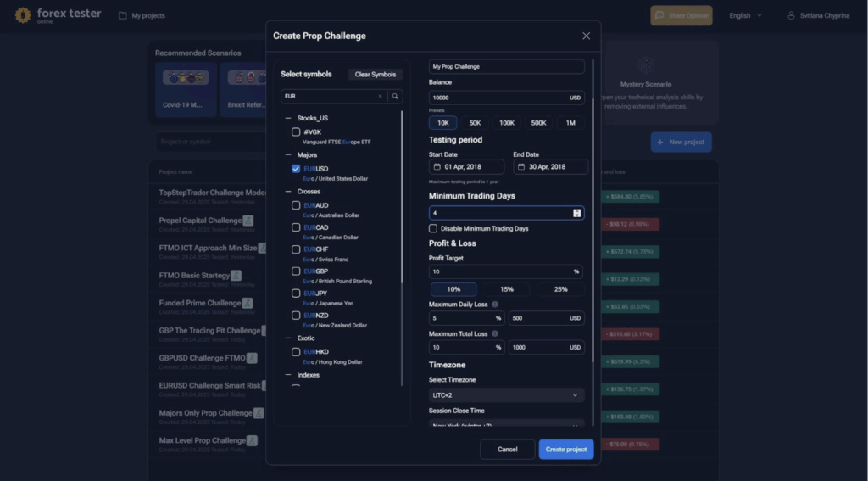868x481 pixels.
Task: Check the EURCHF symbol checkbox
Action: tap(296, 249)
